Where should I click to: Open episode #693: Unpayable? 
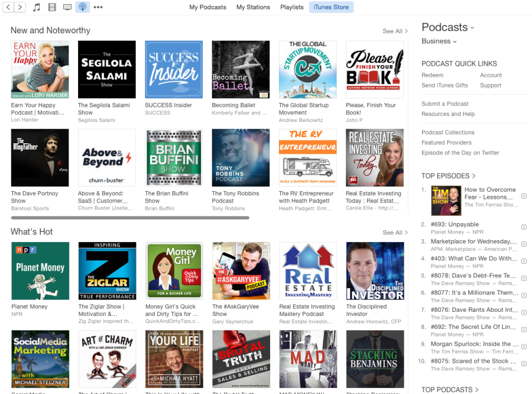click(455, 225)
